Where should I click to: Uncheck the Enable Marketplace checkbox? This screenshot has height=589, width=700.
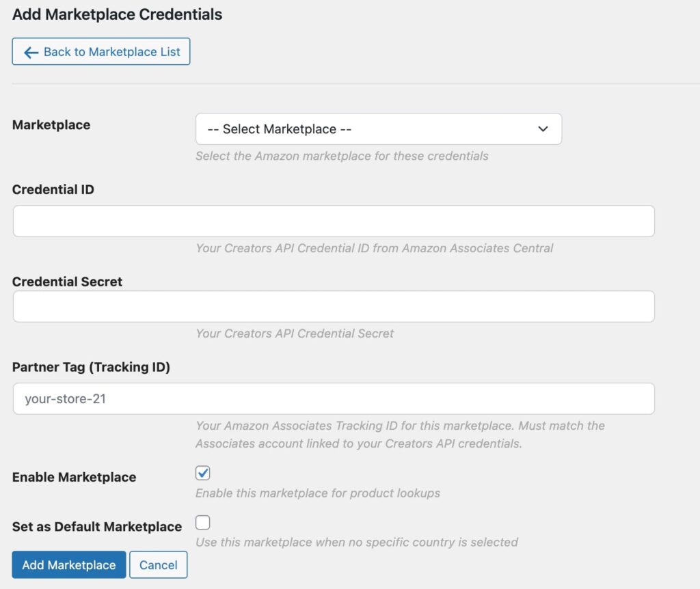pos(202,473)
